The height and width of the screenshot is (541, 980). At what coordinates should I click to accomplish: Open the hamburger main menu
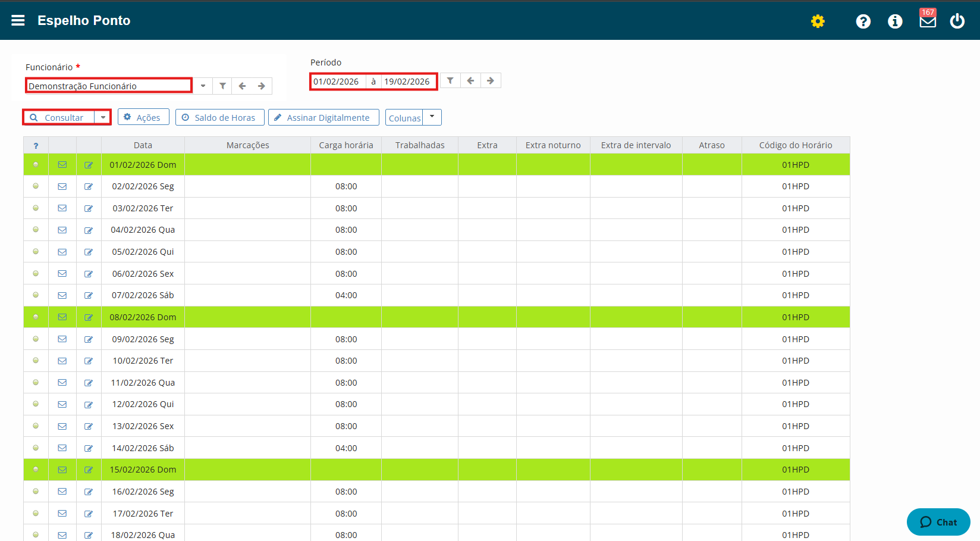click(x=18, y=20)
